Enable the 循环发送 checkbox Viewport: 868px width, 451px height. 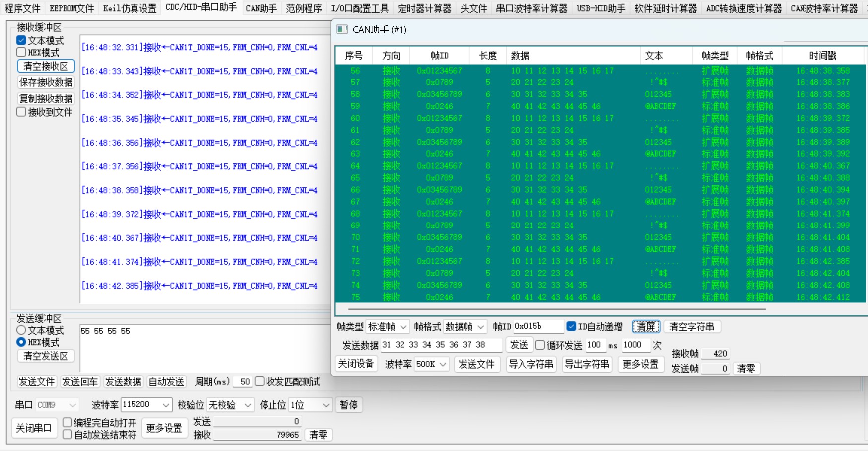[x=540, y=345]
